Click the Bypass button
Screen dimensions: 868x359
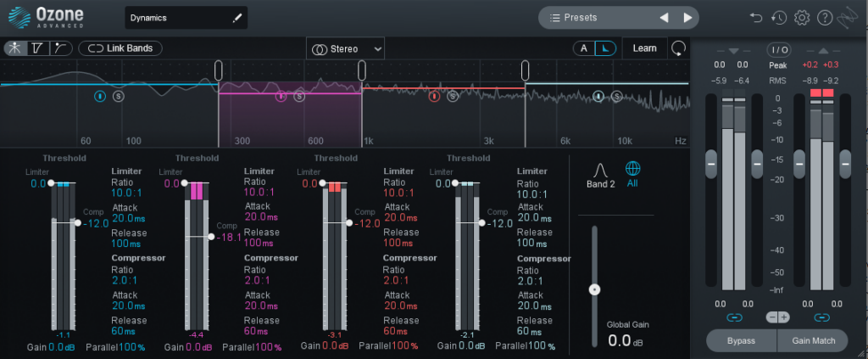pos(741,340)
